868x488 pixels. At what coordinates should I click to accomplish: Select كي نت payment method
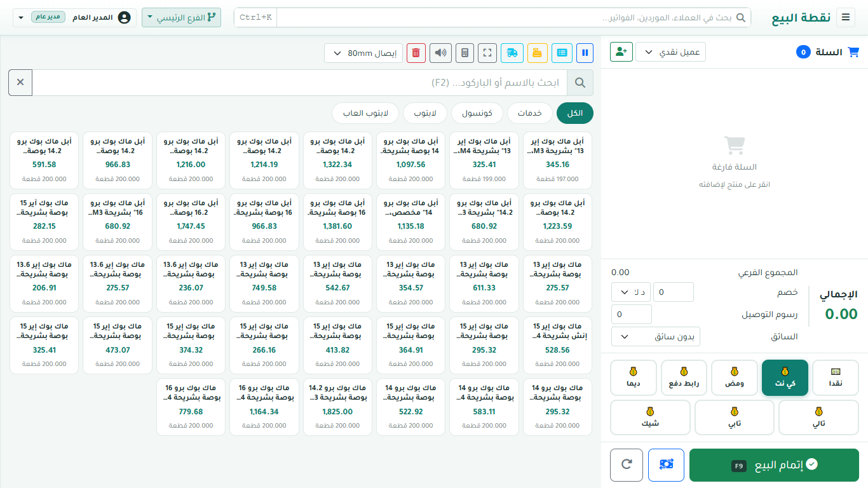[x=785, y=377]
